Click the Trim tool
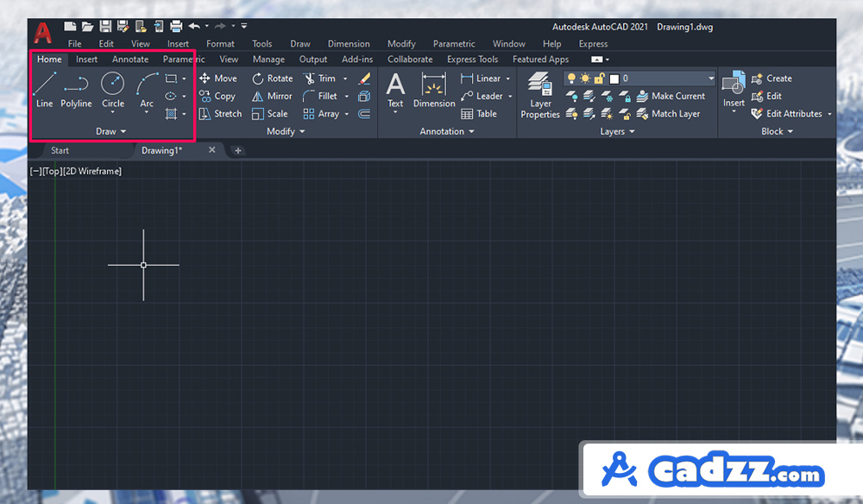The width and height of the screenshot is (863, 504). click(x=319, y=79)
